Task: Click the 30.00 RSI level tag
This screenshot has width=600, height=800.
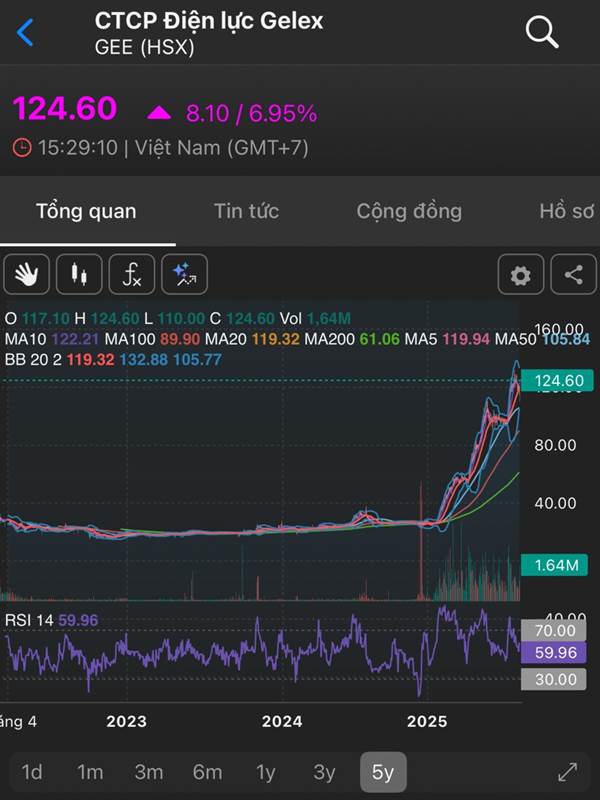Action: coord(553,679)
